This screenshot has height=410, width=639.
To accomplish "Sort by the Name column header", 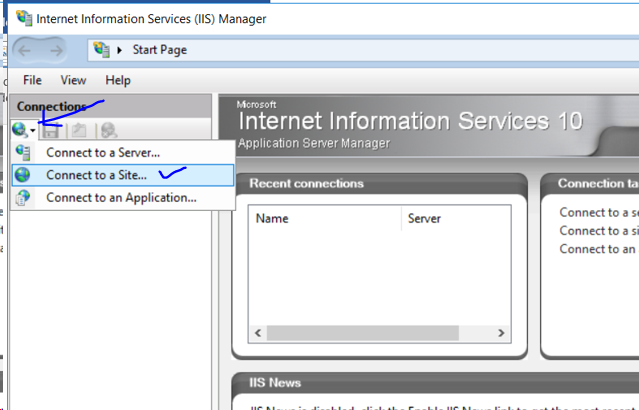I will pos(325,218).
